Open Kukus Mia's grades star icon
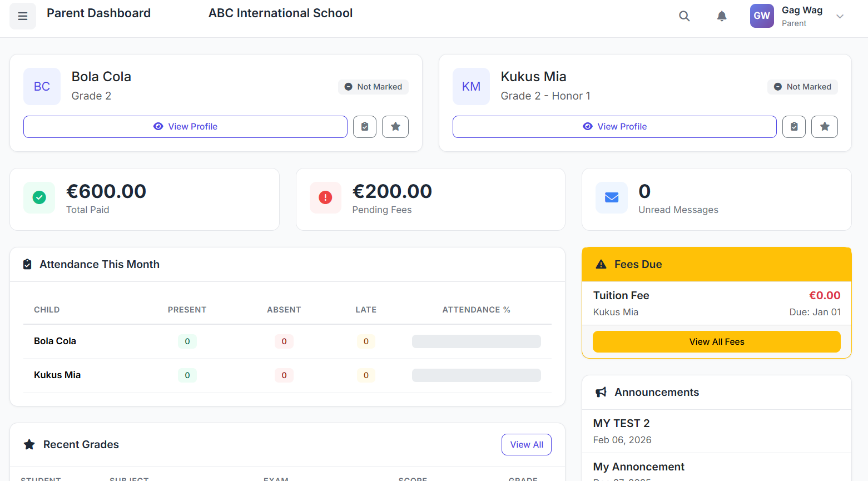This screenshot has width=868, height=481. click(x=825, y=127)
